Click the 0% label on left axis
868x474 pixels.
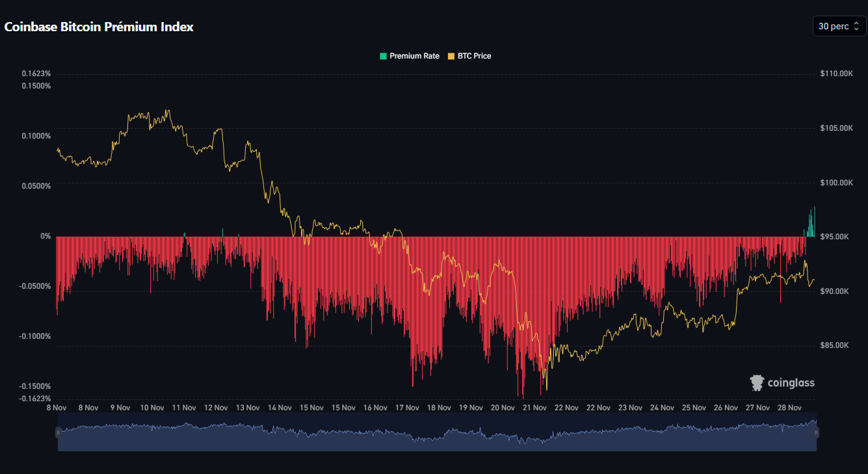[x=46, y=236]
